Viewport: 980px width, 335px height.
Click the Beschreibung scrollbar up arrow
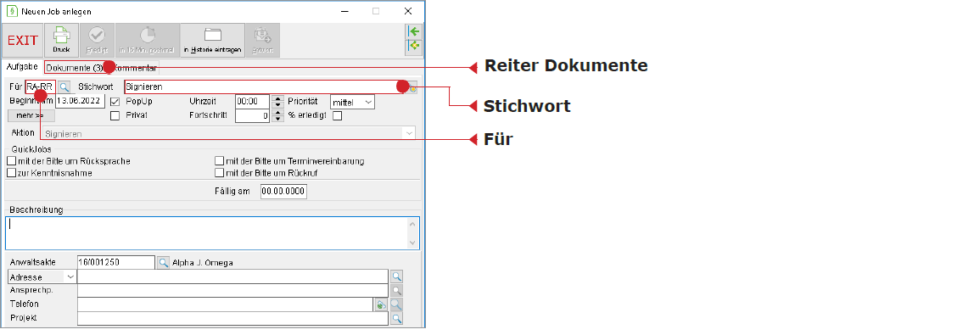click(412, 223)
